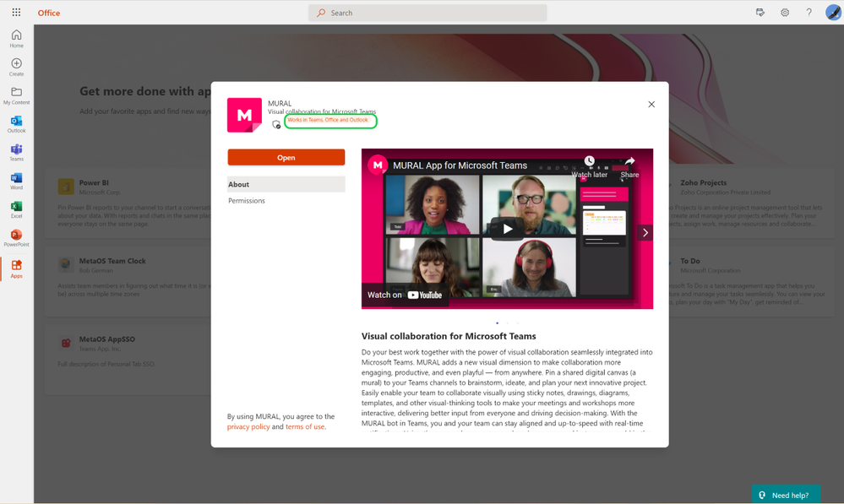Image resolution: width=844 pixels, height=504 pixels.
Task: Click the Office brand link
Action: point(49,13)
